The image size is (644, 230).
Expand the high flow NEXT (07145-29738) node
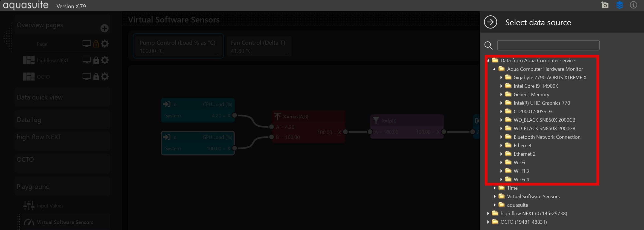[x=488, y=214]
